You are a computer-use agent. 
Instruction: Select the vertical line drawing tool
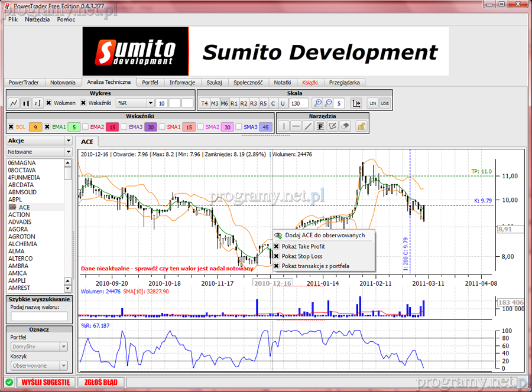point(284,126)
